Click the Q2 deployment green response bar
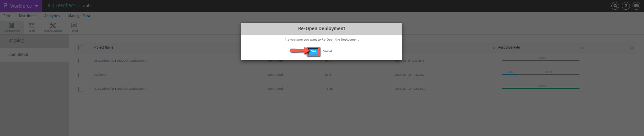Image resolution: width=644 pixels, height=136 pixels. click(x=540, y=88)
